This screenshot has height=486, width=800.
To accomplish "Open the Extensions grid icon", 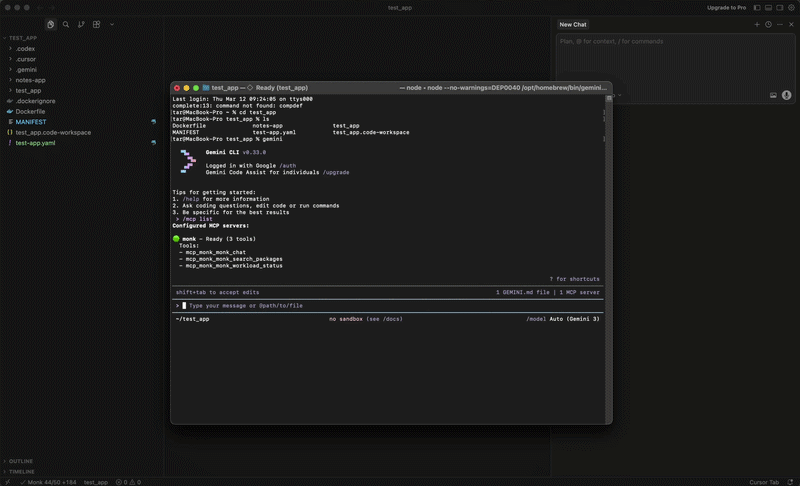I will (x=96, y=24).
